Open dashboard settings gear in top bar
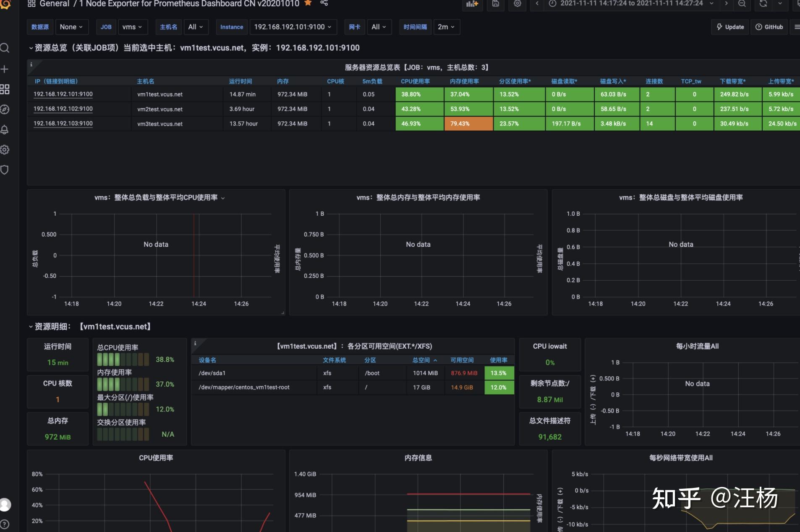The image size is (800, 532). tap(518, 3)
